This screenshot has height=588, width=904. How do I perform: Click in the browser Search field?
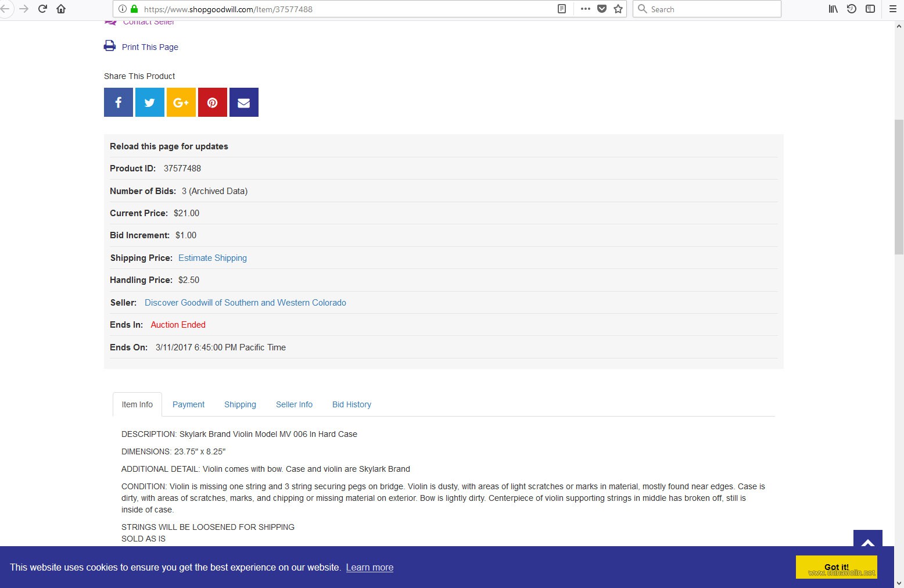click(712, 9)
